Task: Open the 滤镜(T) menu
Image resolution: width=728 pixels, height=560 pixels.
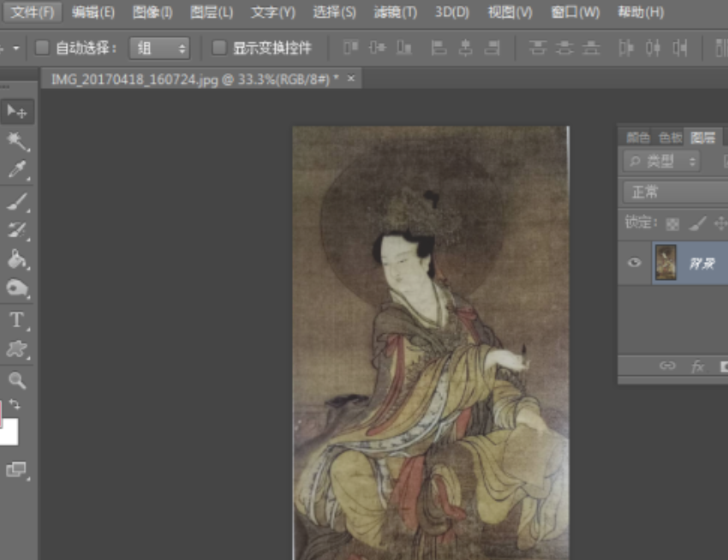Action: (x=396, y=12)
